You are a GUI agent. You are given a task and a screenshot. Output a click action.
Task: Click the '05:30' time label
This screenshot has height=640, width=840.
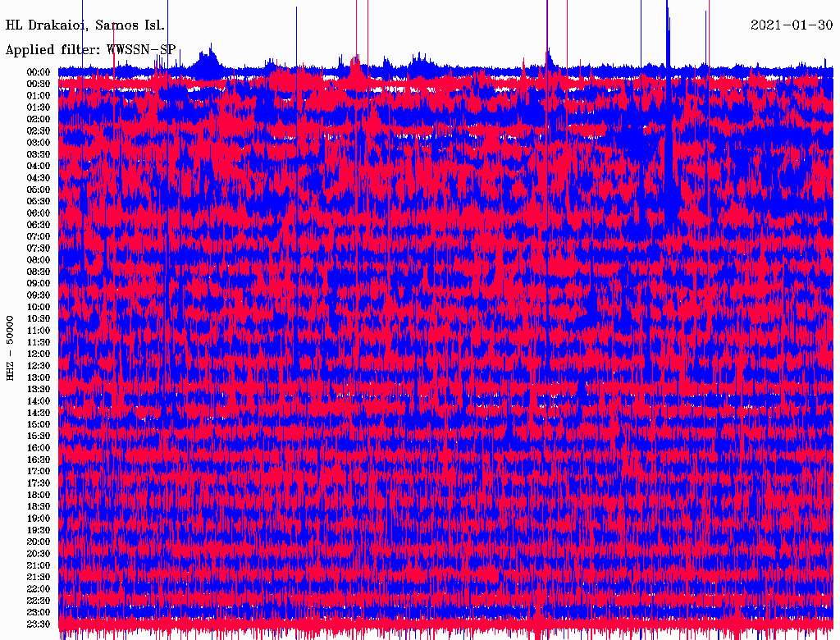point(39,202)
